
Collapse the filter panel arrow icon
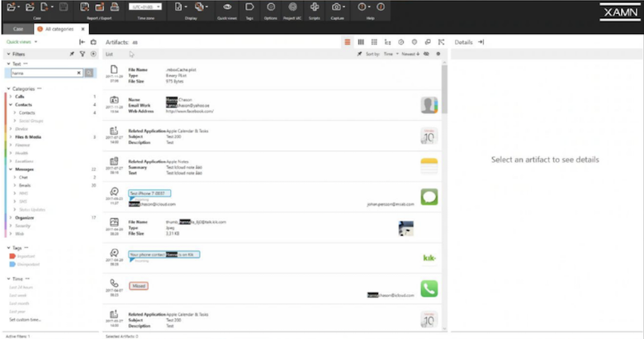(82, 42)
